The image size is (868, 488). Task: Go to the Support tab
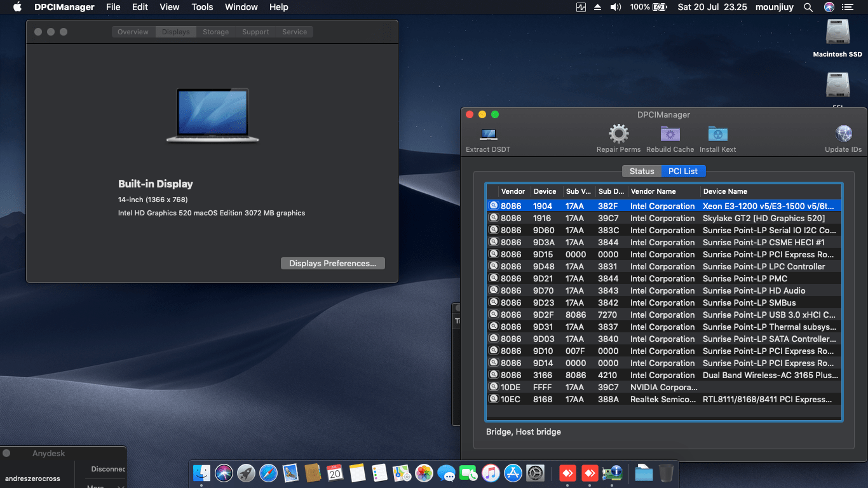coord(255,32)
